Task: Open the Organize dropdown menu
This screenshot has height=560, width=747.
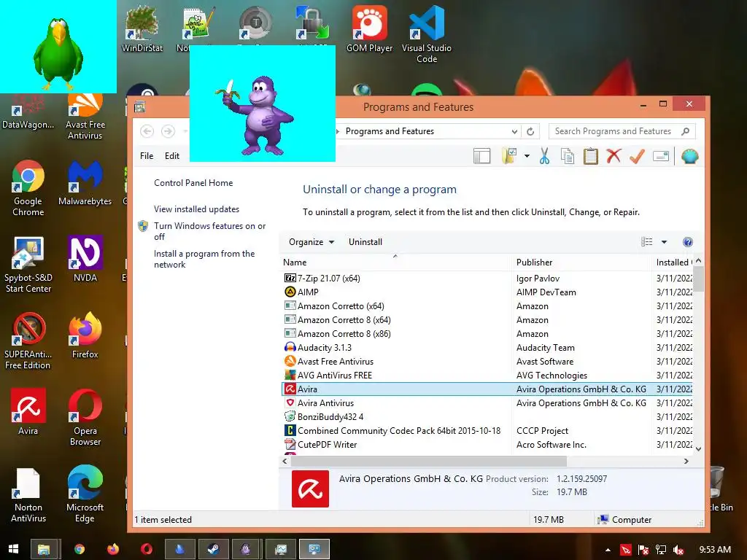Action: point(311,242)
